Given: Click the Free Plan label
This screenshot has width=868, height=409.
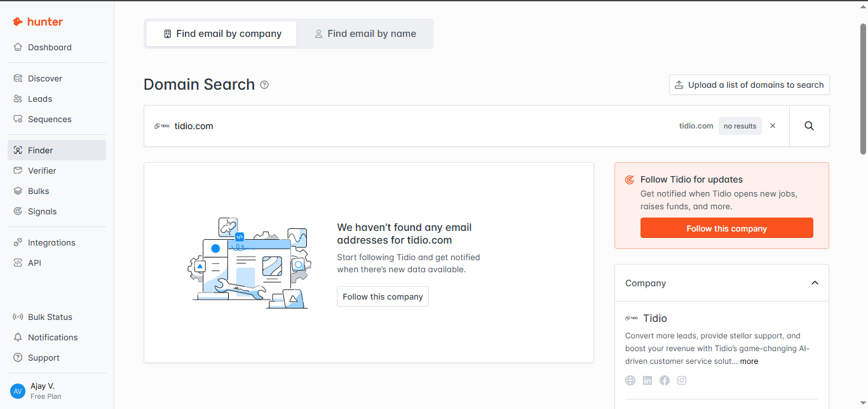Looking at the screenshot, I should coord(46,396).
